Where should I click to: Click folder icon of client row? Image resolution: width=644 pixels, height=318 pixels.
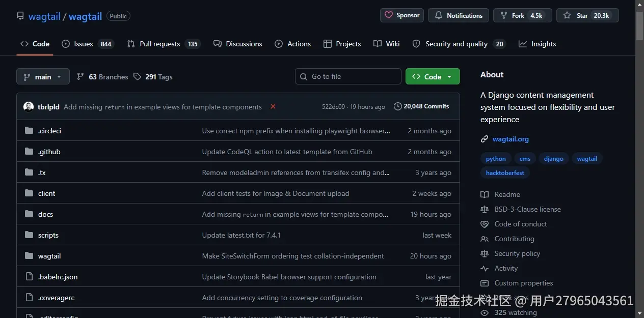pos(29,193)
